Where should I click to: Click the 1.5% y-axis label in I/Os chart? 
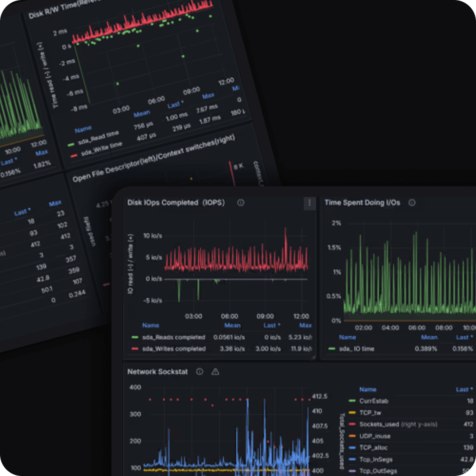click(x=334, y=247)
